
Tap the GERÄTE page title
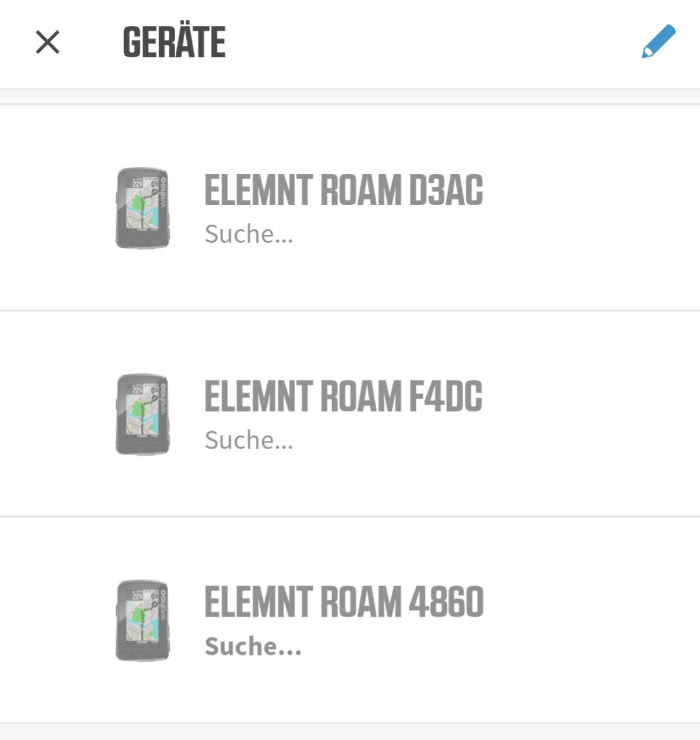(174, 43)
